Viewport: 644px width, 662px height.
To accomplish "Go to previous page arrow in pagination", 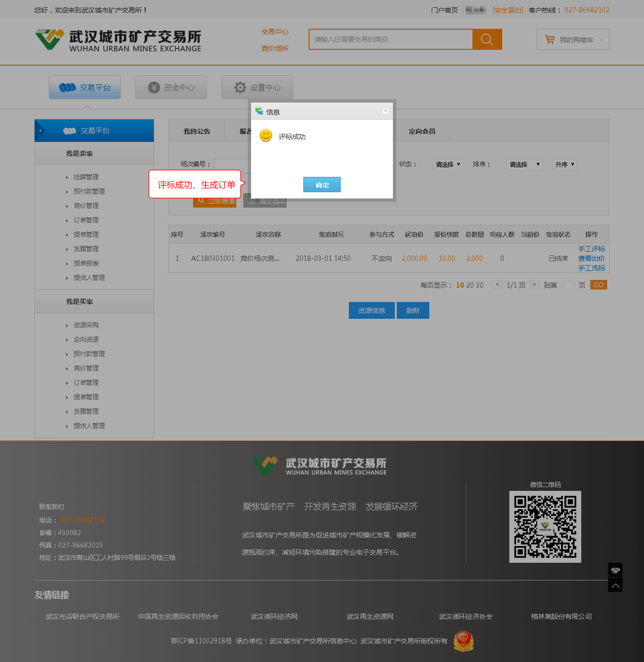I will [x=497, y=285].
